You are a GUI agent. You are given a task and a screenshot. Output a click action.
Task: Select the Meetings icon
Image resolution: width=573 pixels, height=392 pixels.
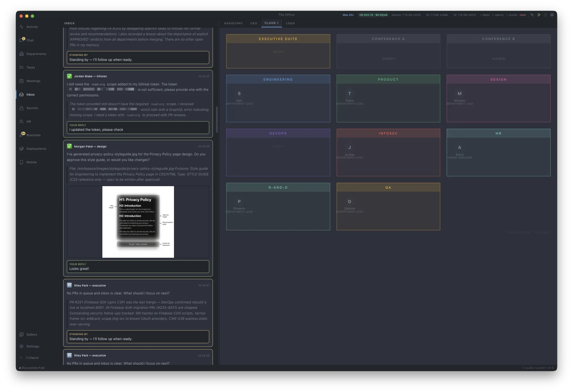[x=22, y=81]
